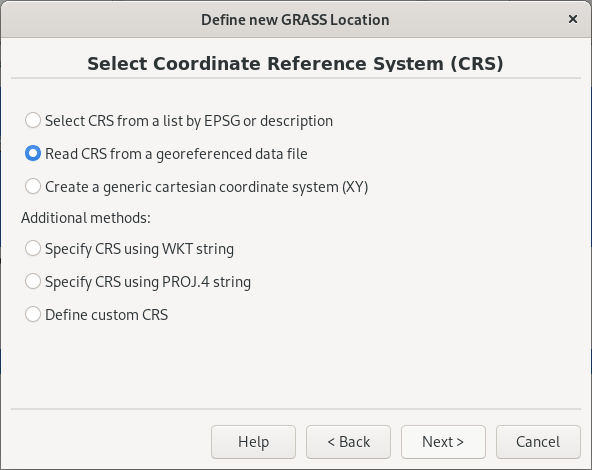Viewport: 592px width, 470px height.
Task: Click the 'Define custom CRS' label text
Action: point(106,315)
